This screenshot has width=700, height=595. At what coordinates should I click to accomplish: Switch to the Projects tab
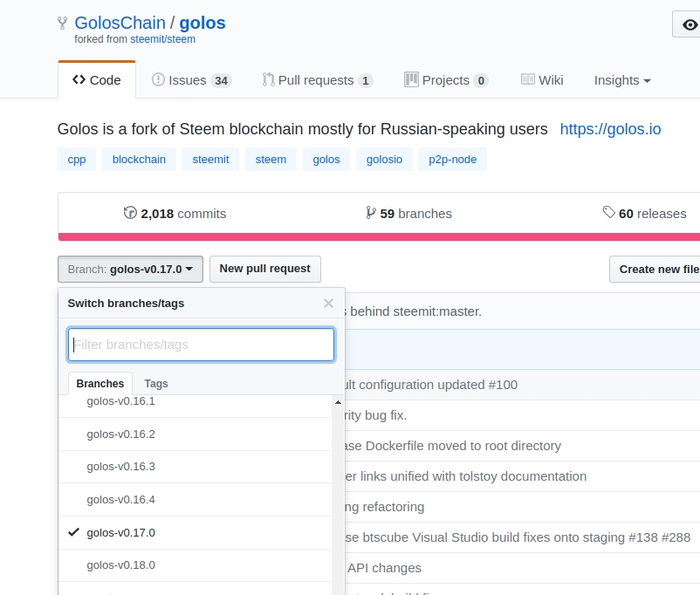[x=445, y=80]
